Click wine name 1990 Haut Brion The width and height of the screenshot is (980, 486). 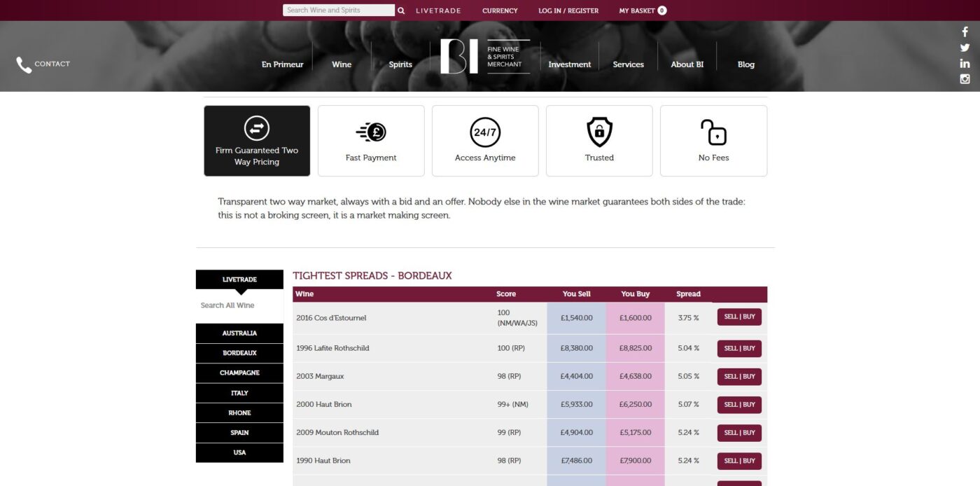coord(323,460)
